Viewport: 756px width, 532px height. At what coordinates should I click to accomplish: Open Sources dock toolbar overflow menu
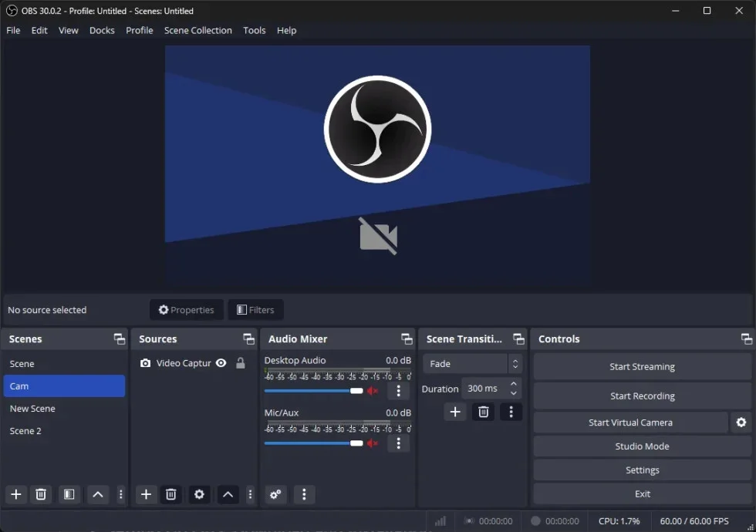[250, 494]
